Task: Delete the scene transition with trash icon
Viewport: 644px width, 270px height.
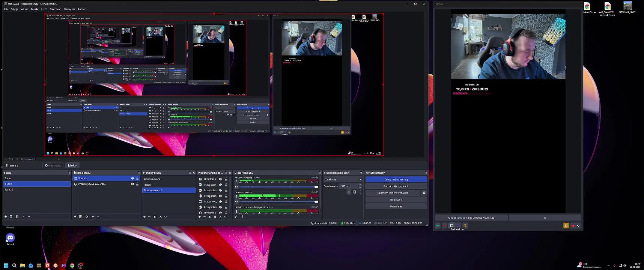Action: [355, 192]
